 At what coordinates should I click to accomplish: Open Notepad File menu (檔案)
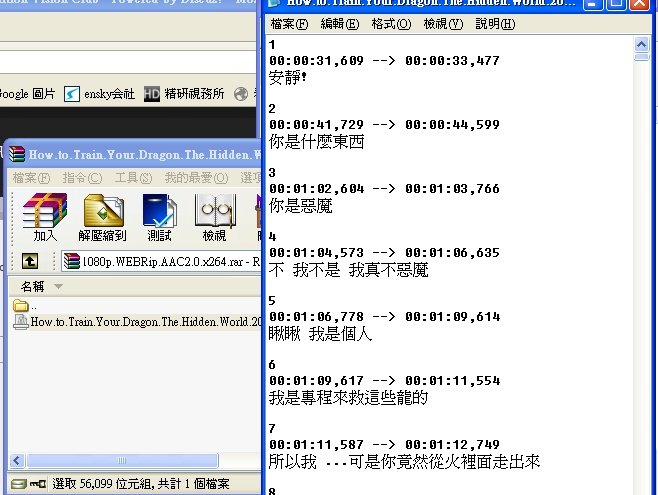coord(289,24)
